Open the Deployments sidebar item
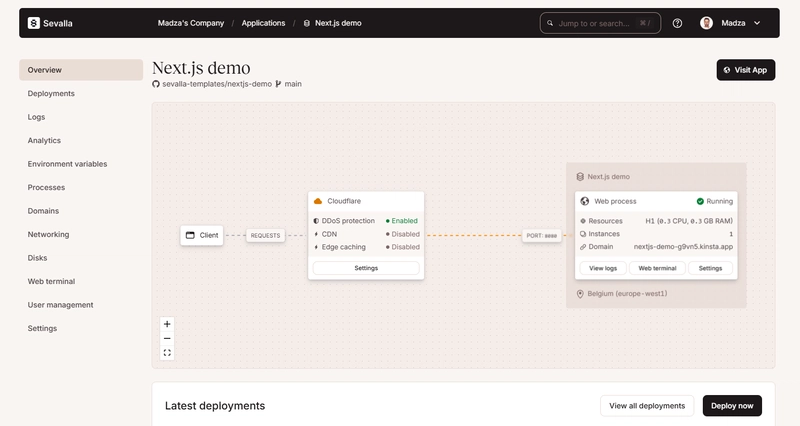Viewport: 800px width, 426px height. pos(51,93)
